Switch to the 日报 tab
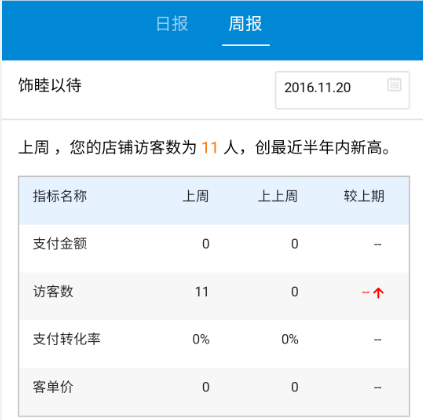This screenshot has width=423, height=420. [172, 24]
